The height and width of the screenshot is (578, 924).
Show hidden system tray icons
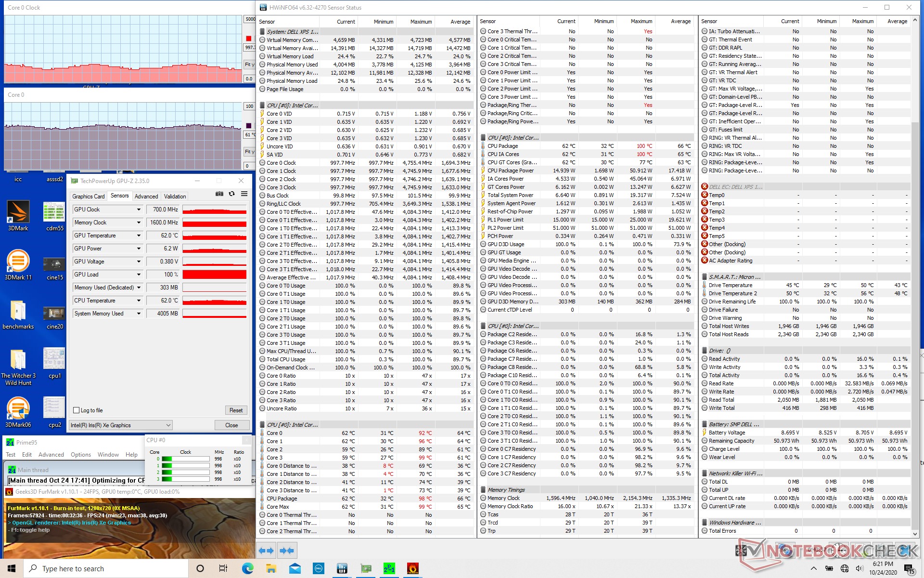[814, 568]
